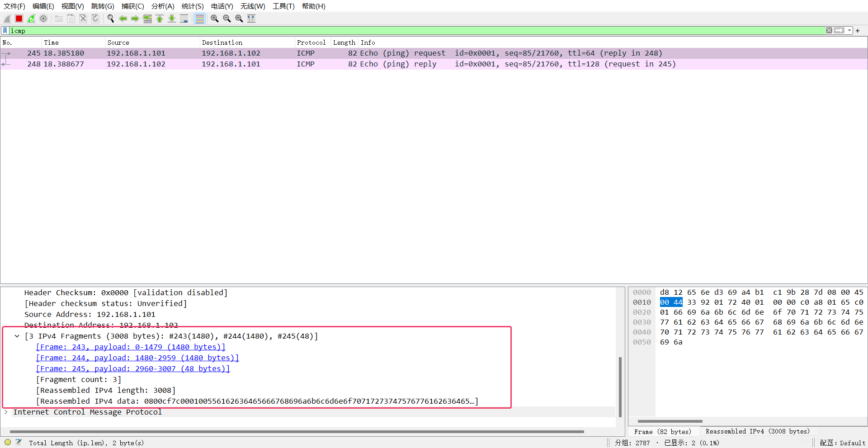This screenshot has height=448, width=868.
Task: Jump to the last packet icon
Action: pos(172,19)
